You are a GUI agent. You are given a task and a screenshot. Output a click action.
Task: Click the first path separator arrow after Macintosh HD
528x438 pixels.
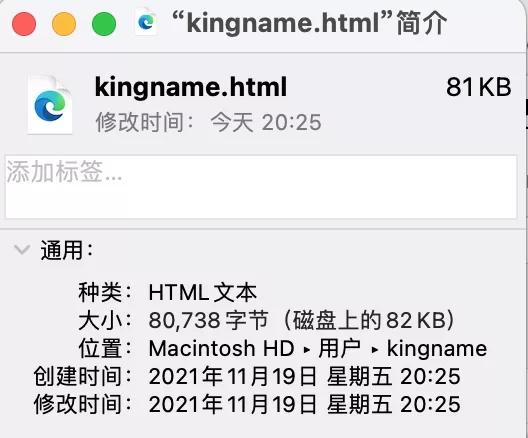tap(306, 350)
